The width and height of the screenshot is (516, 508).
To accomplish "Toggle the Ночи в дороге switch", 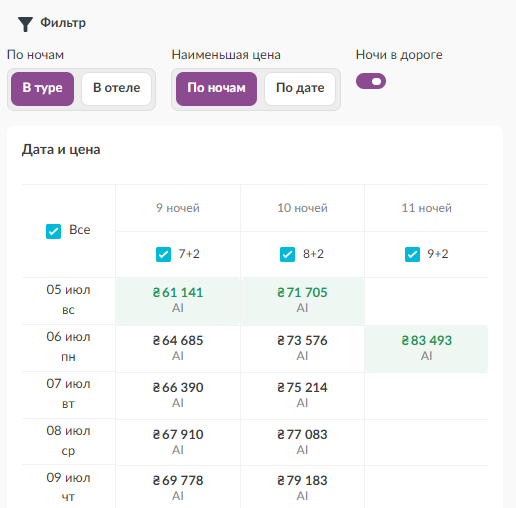I will 371,81.
